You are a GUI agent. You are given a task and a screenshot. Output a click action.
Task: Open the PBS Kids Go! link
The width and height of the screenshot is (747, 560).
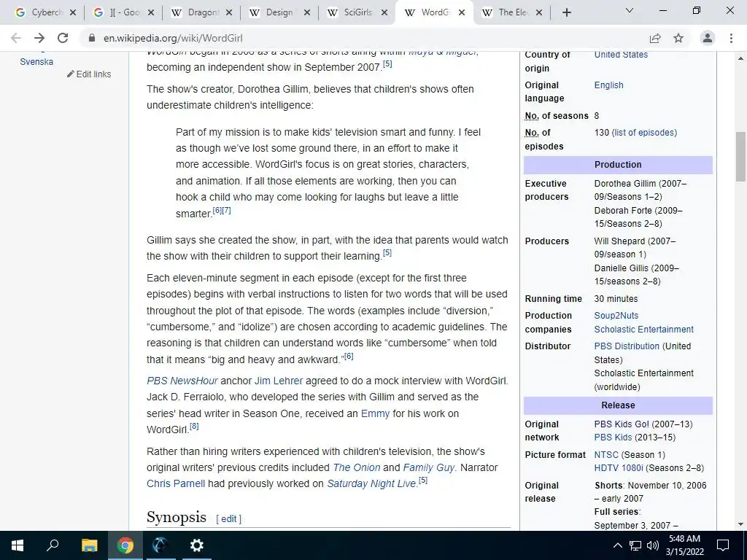(621, 424)
